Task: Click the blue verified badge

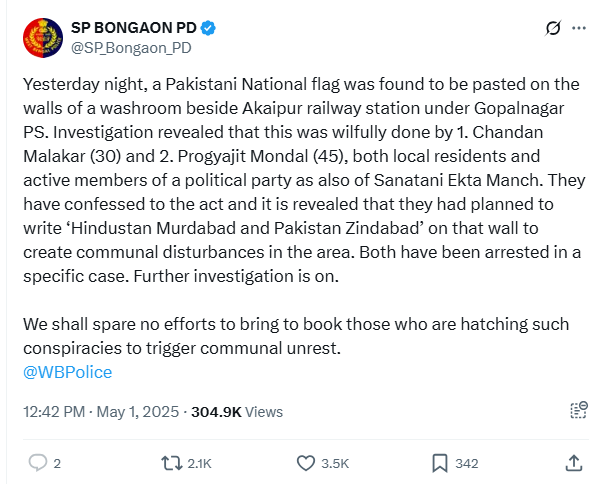Action: tap(208, 28)
